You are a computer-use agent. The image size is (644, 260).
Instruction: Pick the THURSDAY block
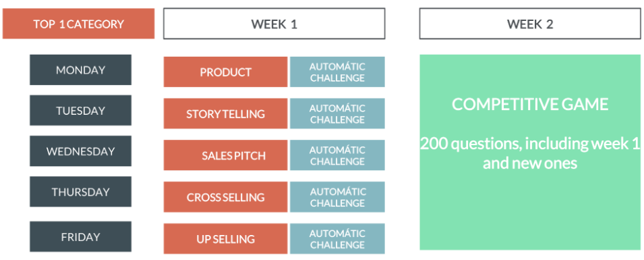point(80,192)
